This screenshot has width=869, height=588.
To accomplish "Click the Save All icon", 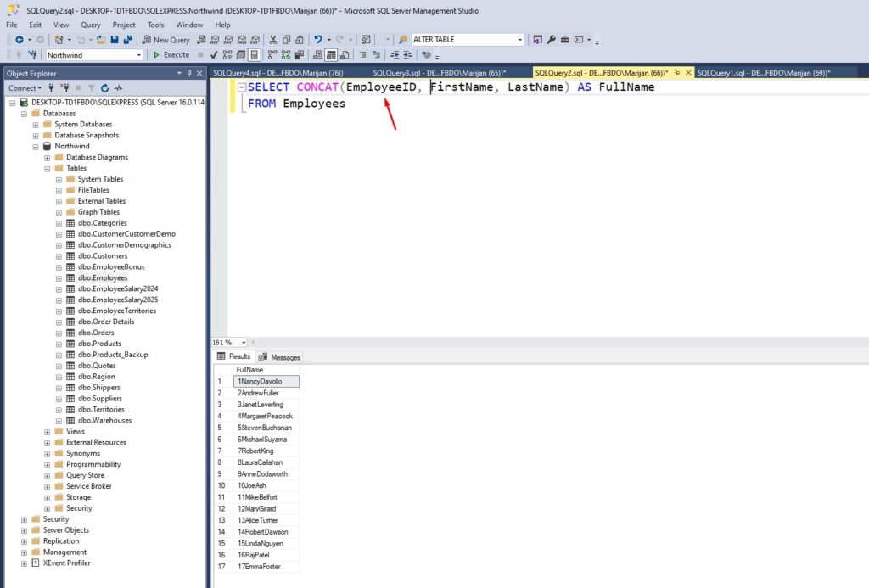I will pyautogui.click(x=128, y=40).
